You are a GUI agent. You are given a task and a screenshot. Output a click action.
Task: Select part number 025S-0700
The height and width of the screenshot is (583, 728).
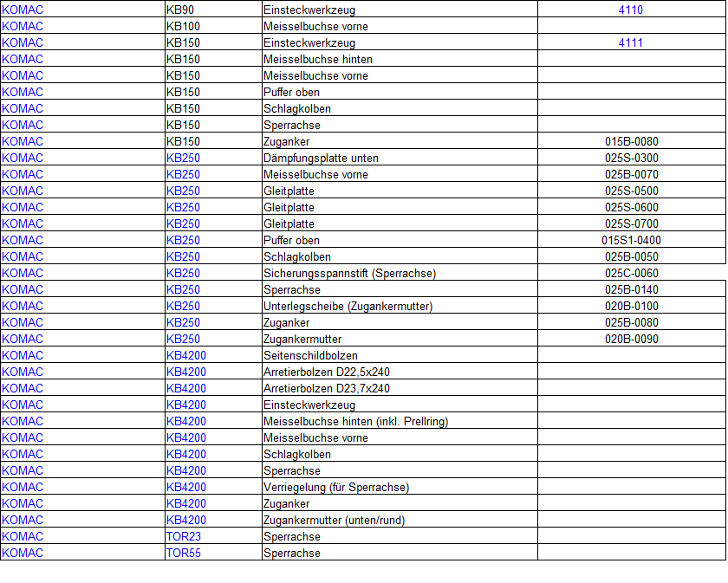point(632,223)
